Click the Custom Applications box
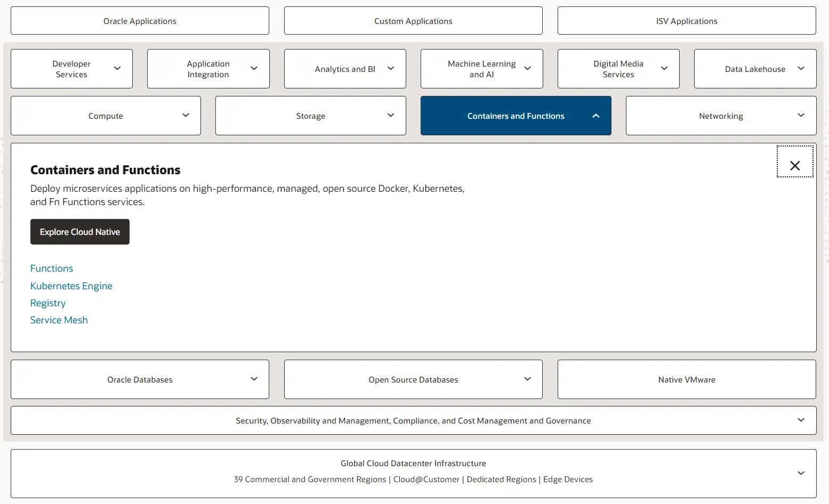 [413, 21]
